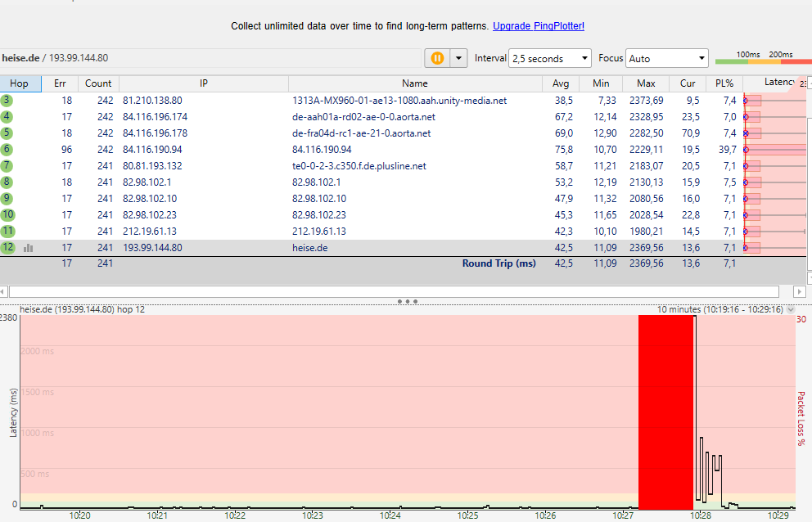
Task: Click hostname te0-0-2-3.c350.f.de.plusline.net
Action: pos(359,166)
